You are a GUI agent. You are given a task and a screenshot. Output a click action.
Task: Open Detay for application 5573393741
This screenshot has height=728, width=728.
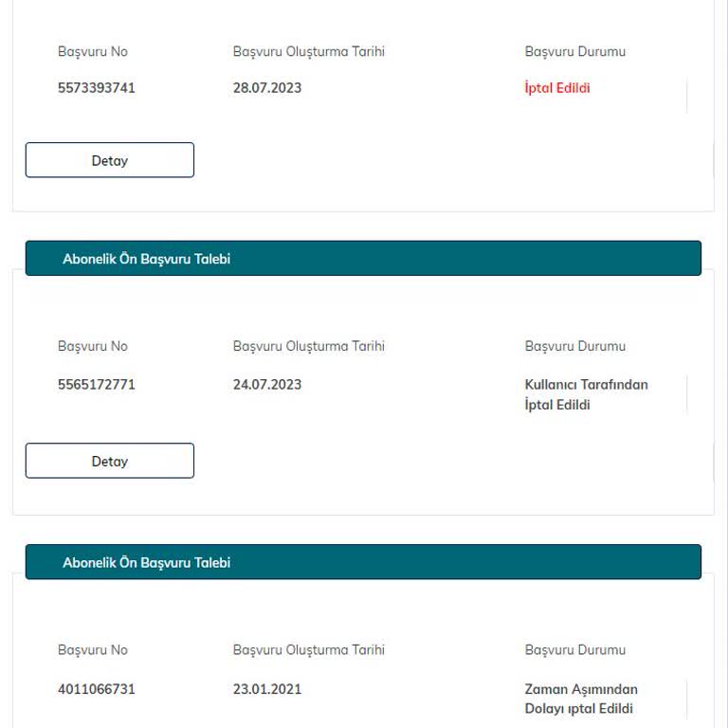click(110, 160)
